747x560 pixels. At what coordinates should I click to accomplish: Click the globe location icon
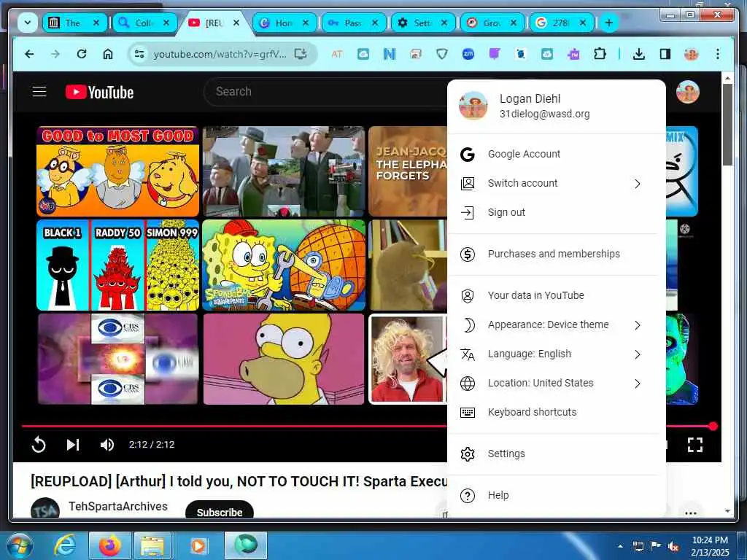(x=468, y=384)
